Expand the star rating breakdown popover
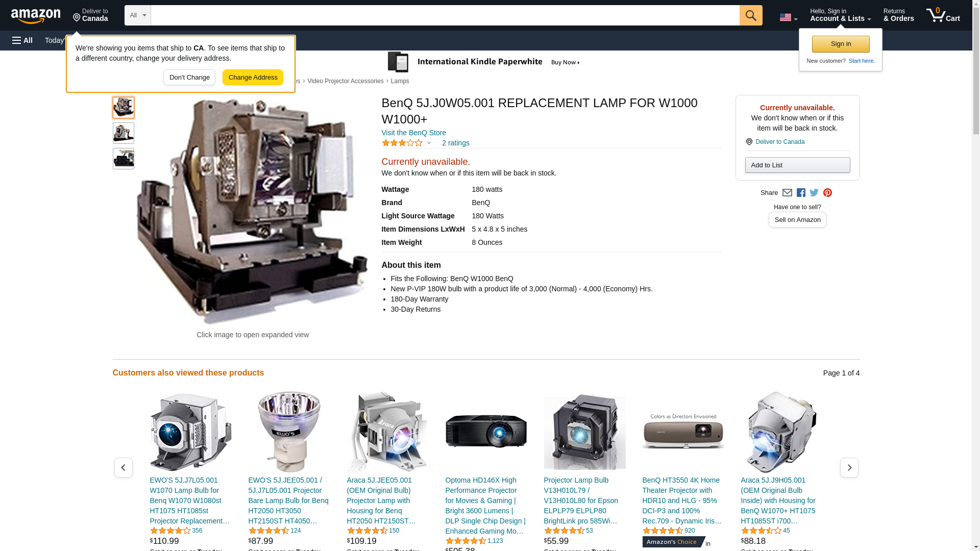 (x=407, y=143)
